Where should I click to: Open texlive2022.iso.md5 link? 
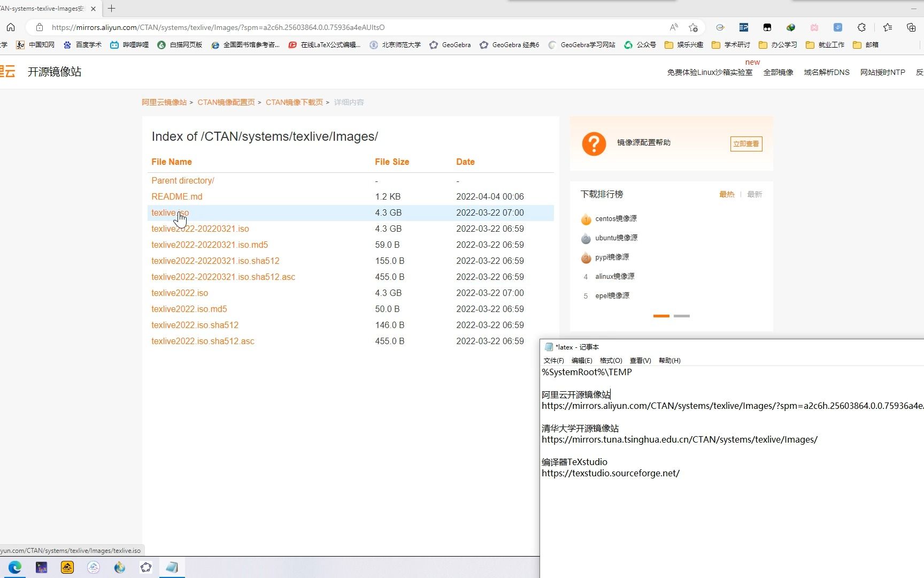pos(189,309)
